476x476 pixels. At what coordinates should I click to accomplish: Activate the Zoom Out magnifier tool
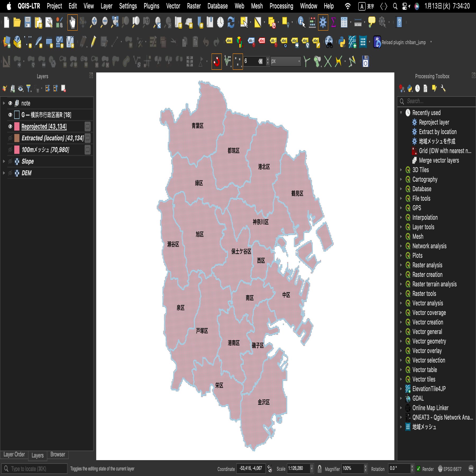[x=104, y=22]
